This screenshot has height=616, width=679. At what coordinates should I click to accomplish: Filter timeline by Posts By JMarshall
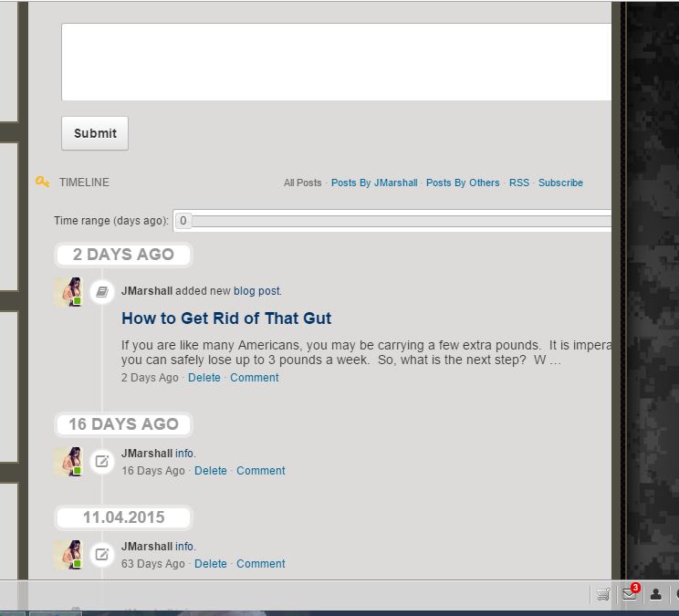tap(374, 183)
